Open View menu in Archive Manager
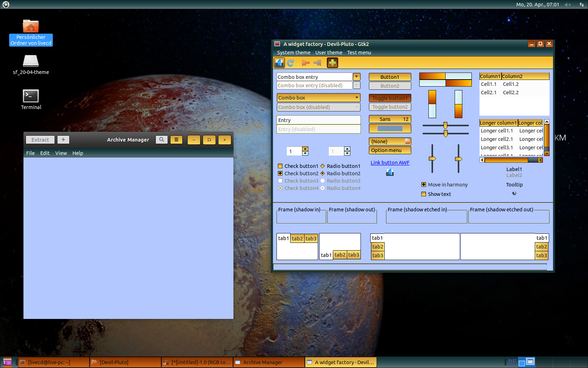This screenshot has height=368, width=588. click(x=61, y=153)
